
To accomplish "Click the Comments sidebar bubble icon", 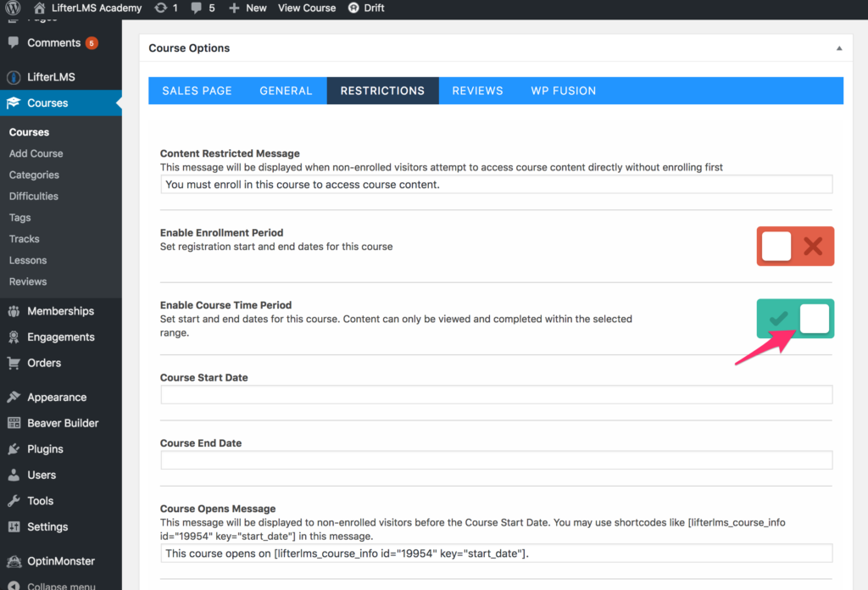I will [14, 42].
